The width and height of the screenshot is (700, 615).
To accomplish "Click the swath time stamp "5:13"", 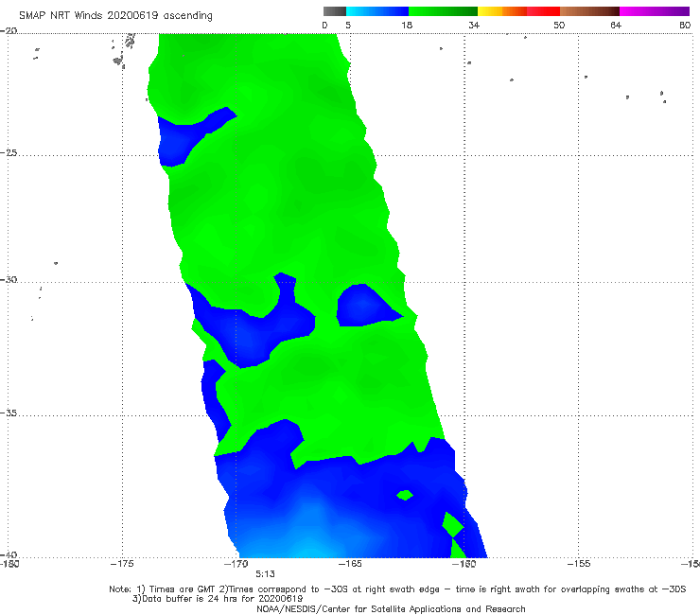I will 265,574.
